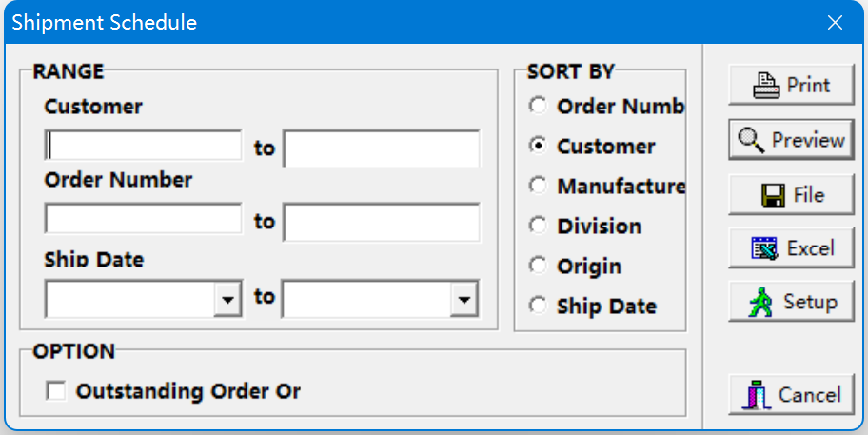Choose Division as the sort order
Image resolution: width=868 pixels, height=435 pixels.
coord(538,226)
